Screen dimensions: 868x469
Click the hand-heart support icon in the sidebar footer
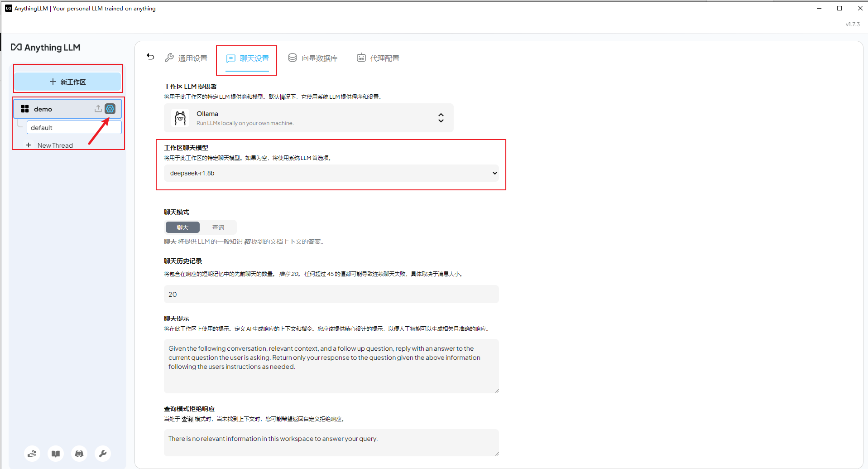tap(32, 453)
